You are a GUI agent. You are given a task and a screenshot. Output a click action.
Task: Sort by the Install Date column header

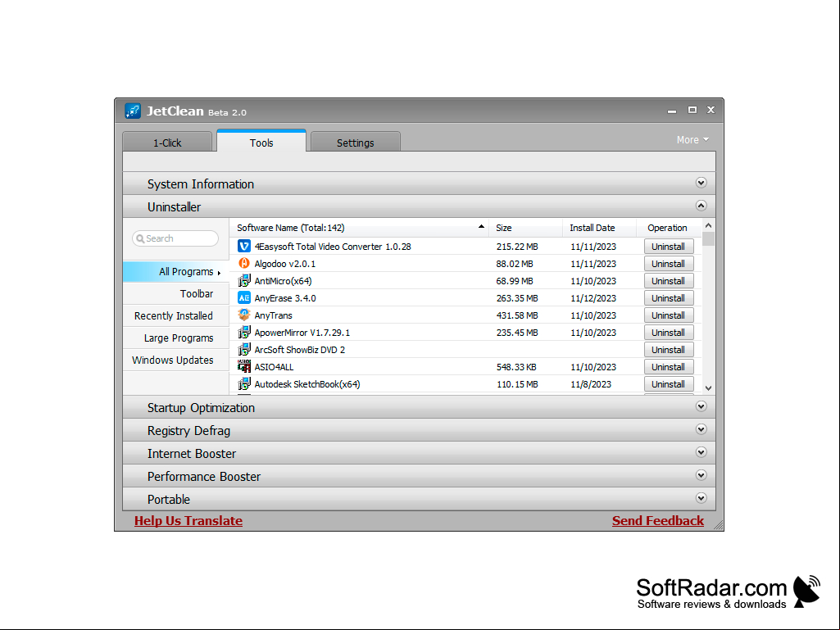[x=599, y=228]
